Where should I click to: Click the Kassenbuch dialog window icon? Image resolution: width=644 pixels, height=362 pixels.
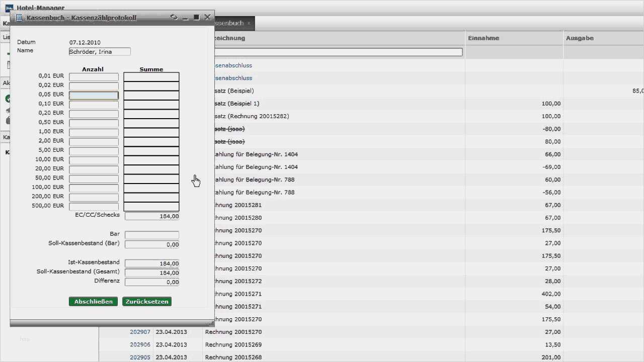20,18
